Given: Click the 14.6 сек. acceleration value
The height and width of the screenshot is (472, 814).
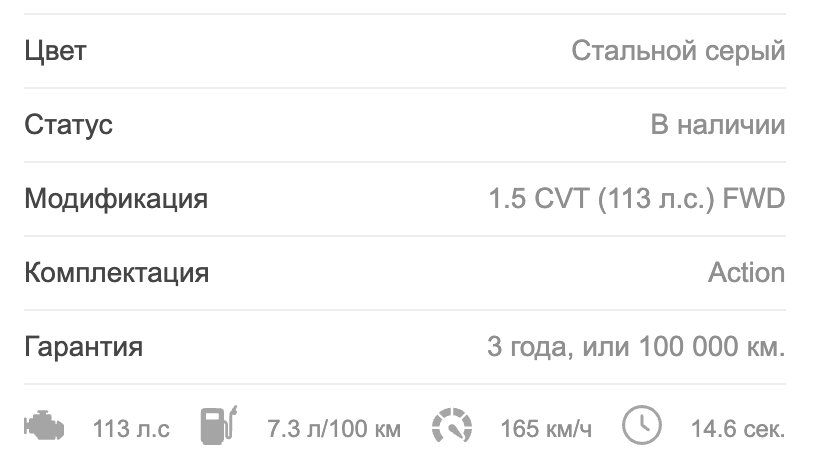Looking at the screenshot, I should 737,430.
